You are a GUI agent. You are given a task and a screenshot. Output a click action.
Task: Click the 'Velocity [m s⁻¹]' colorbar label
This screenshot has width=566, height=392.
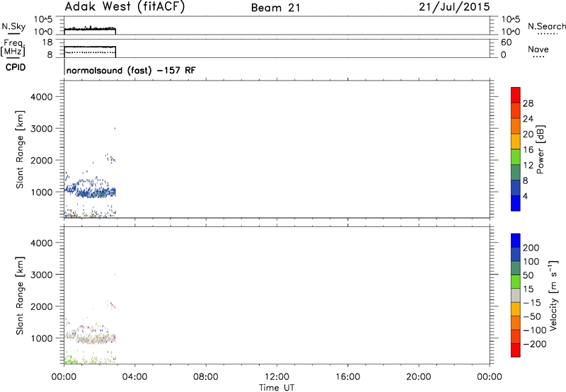point(553,295)
